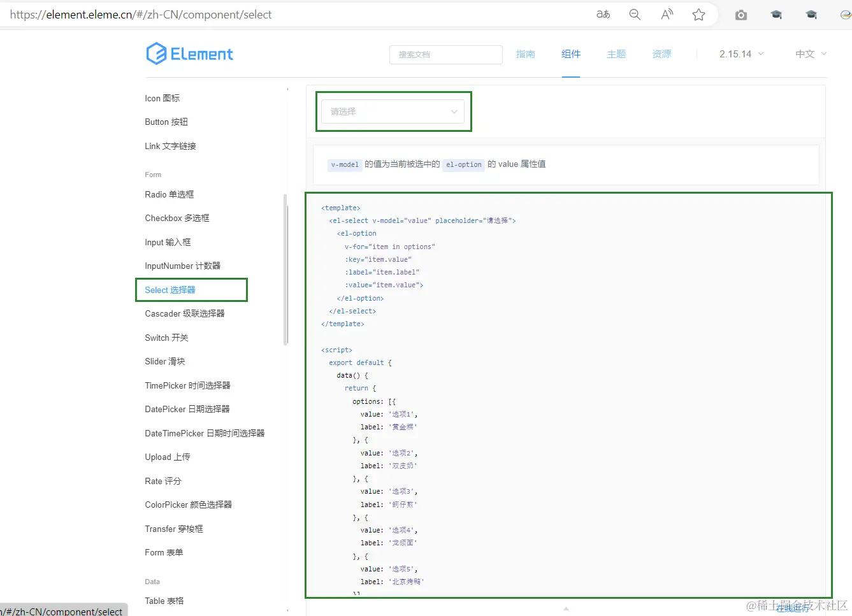Image resolution: width=852 pixels, height=616 pixels.
Task: Click the v-for="item in options" code line
Action: pos(390,247)
